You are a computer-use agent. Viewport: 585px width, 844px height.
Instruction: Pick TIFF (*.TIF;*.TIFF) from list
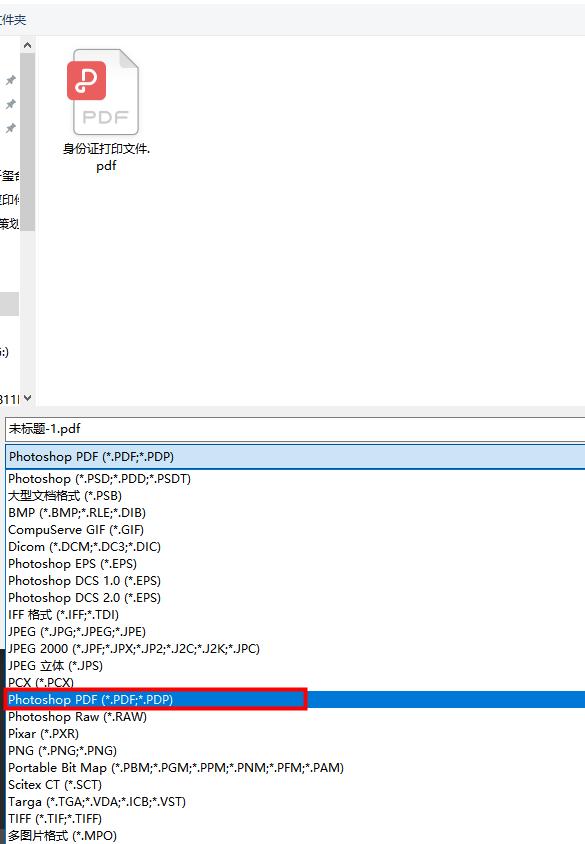55,819
